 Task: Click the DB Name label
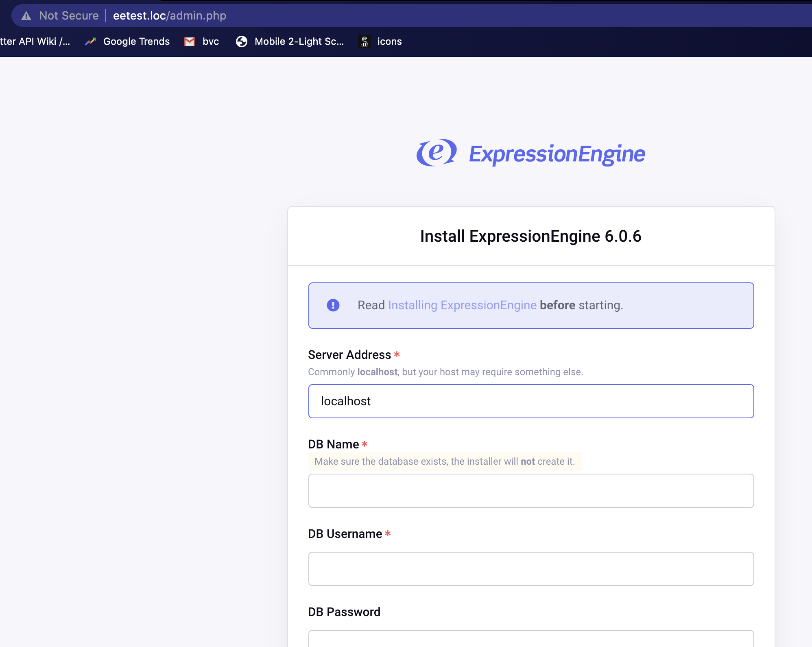[x=334, y=444]
